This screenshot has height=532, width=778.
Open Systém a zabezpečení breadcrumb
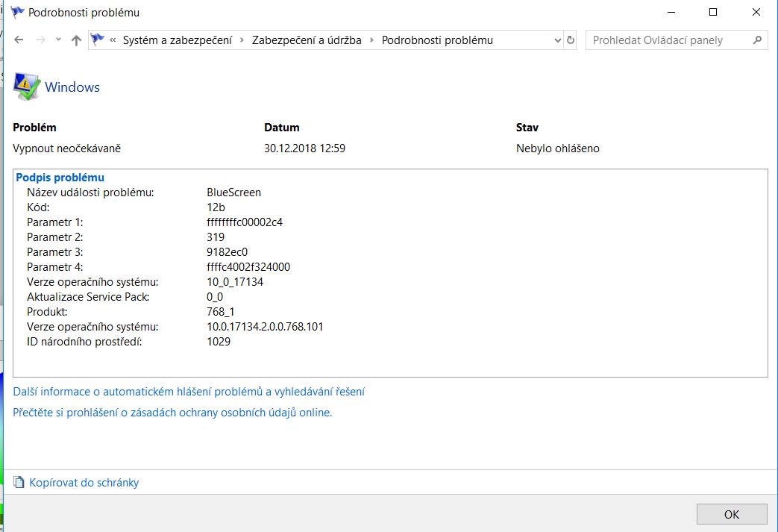coord(177,40)
